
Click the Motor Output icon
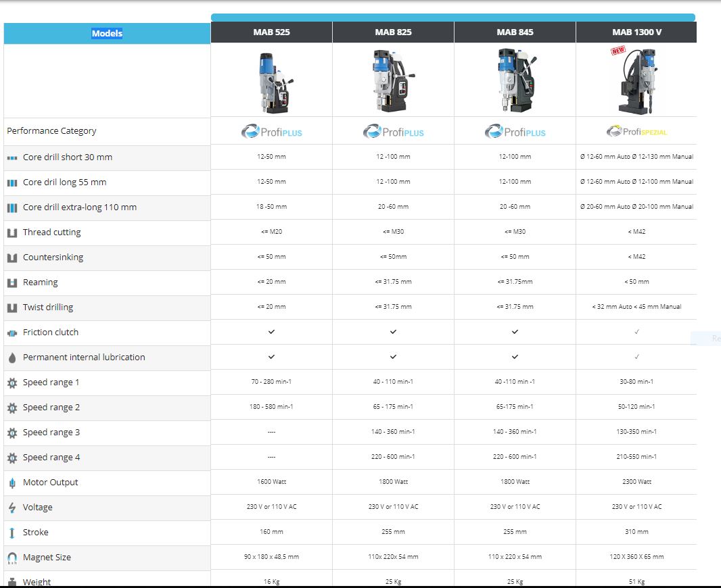(x=12, y=483)
